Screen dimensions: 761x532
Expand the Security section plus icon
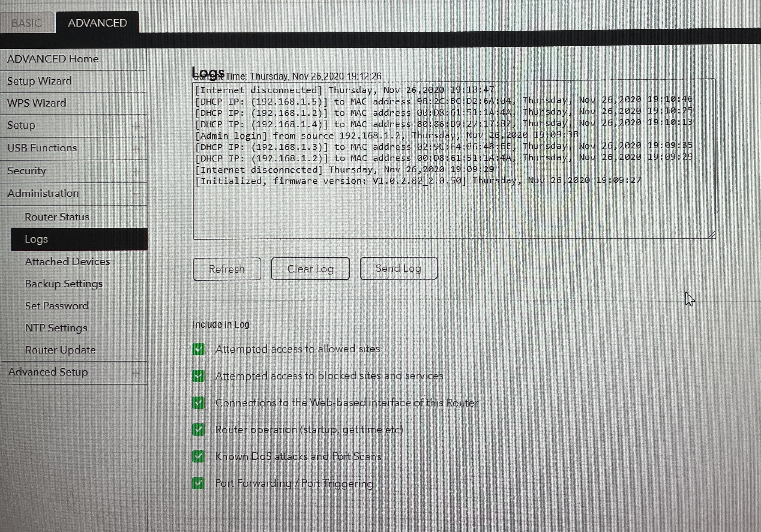pos(136,171)
